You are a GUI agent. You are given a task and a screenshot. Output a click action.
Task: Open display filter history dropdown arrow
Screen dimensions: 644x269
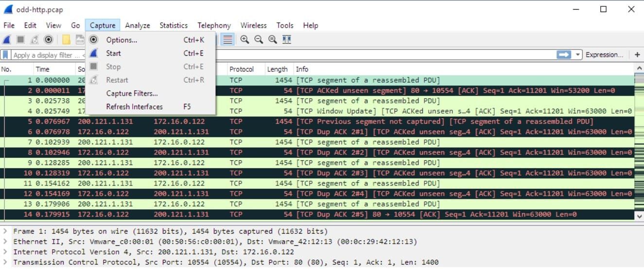pos(577,55)
